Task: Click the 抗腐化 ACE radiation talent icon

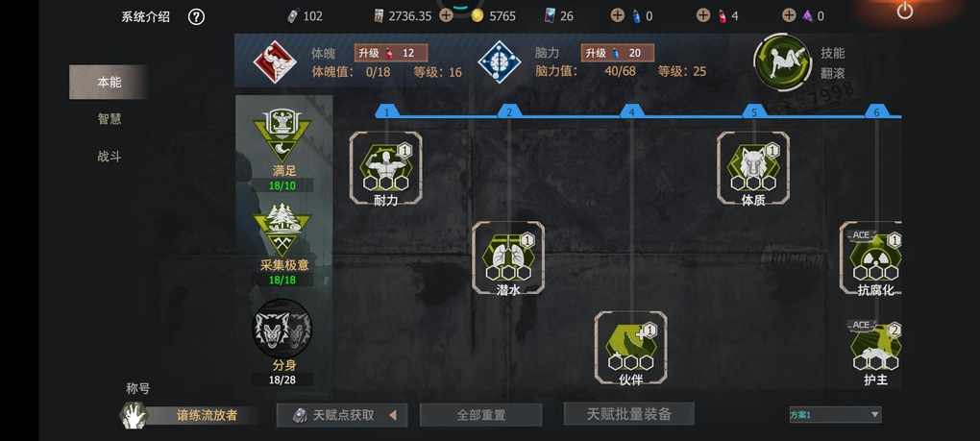Action: (873, 257)
